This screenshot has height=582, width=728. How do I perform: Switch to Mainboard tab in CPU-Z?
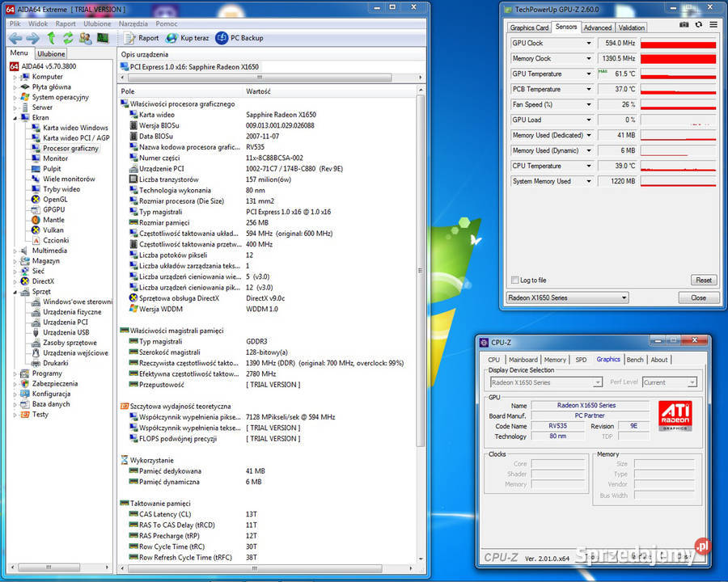pos(523,360)
